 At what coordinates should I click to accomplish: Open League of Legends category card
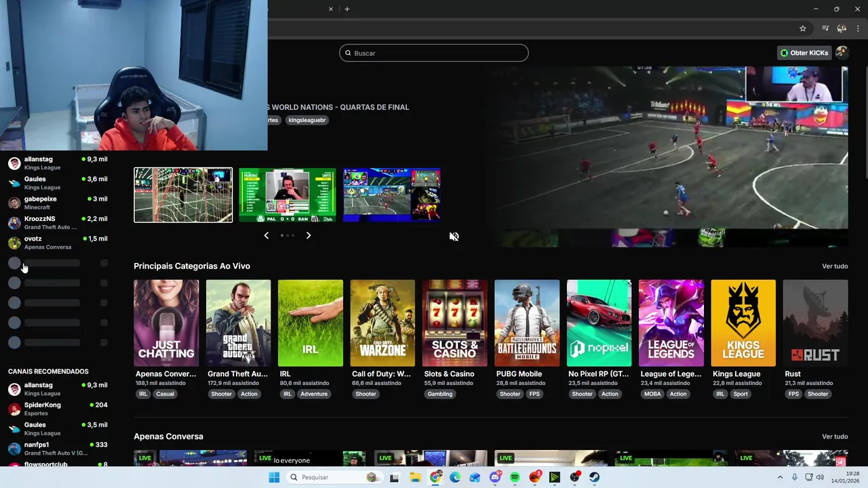click(x=671, y=323)
